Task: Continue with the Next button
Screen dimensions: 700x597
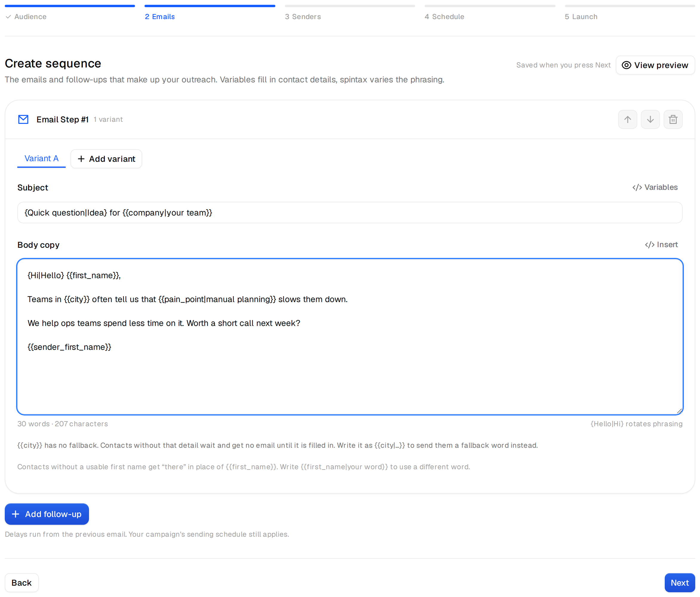Action: pos(679,582)
